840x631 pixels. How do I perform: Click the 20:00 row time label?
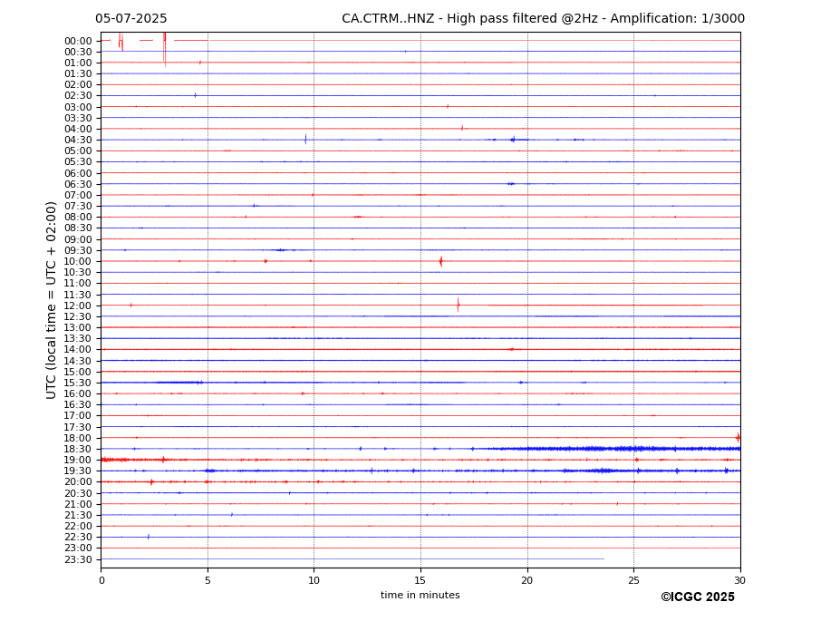pyautogui.click(x=78, y=482)
